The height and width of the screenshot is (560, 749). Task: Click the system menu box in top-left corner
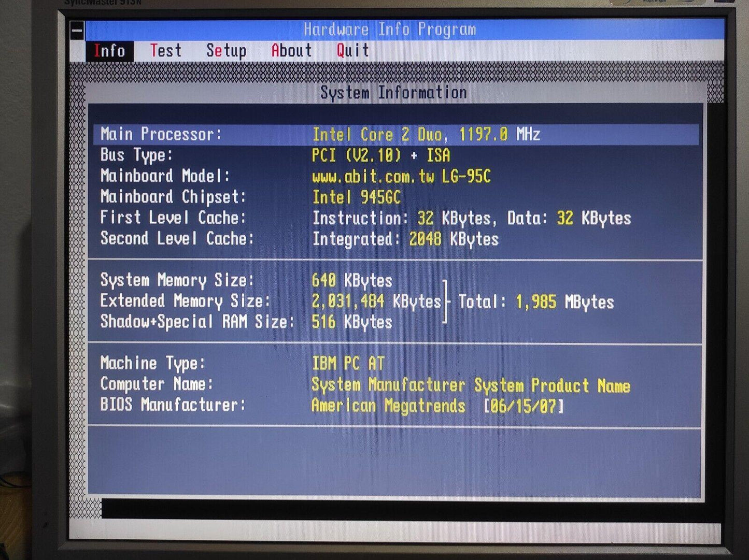[77, 31]
